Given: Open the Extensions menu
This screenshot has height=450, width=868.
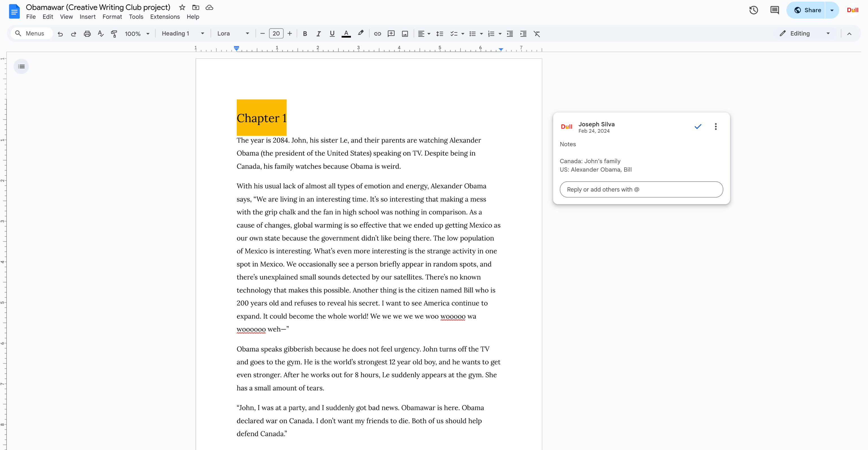Looking at the screenshot, I should click(x=165, y=17).
